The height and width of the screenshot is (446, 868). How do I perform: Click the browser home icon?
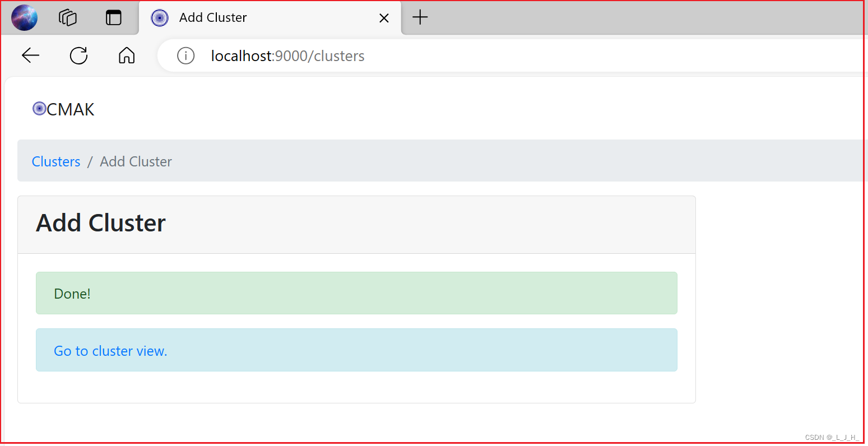tap(126, 55)
